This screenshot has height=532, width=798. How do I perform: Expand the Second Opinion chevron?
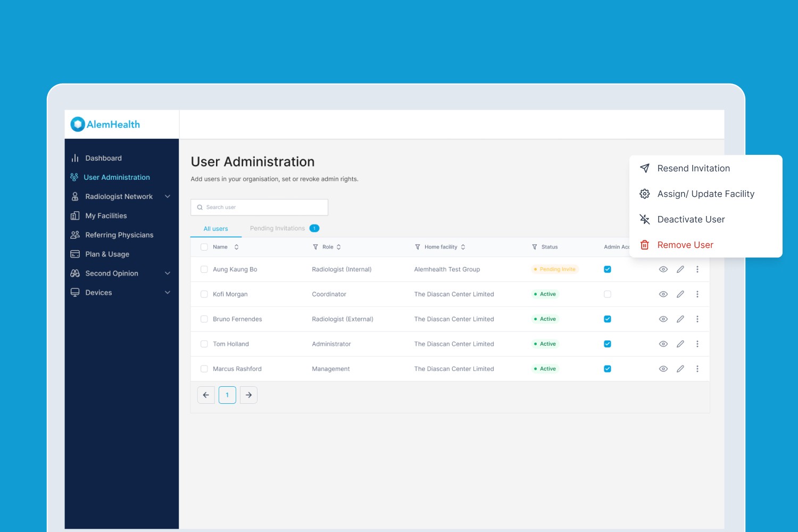coord(168,273)
